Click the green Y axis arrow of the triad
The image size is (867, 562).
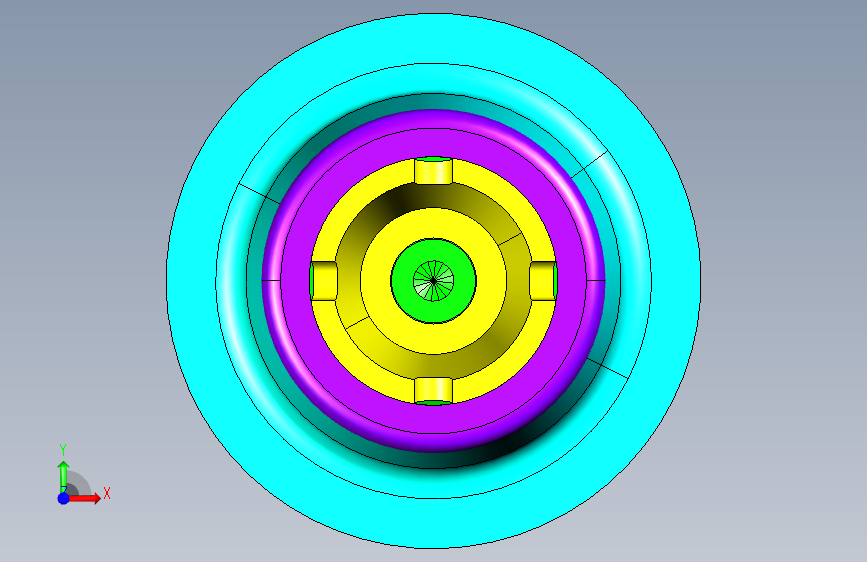coord(63,475)
